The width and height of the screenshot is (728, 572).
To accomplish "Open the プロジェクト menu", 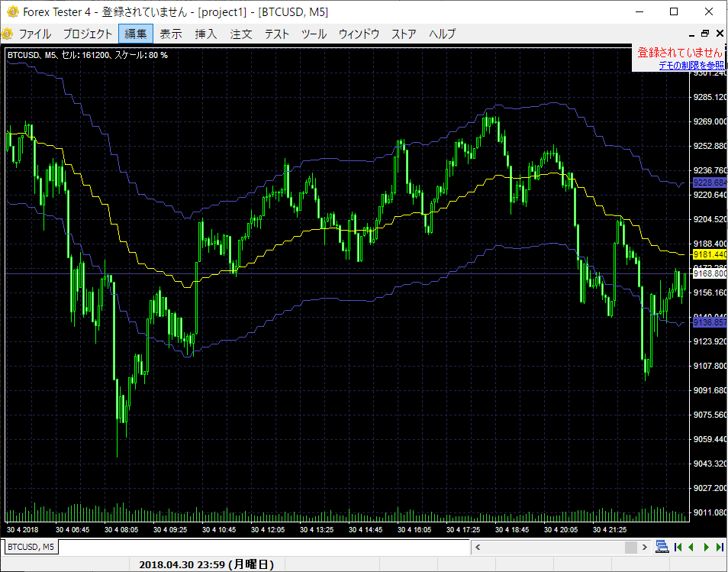I will point(87,34).
